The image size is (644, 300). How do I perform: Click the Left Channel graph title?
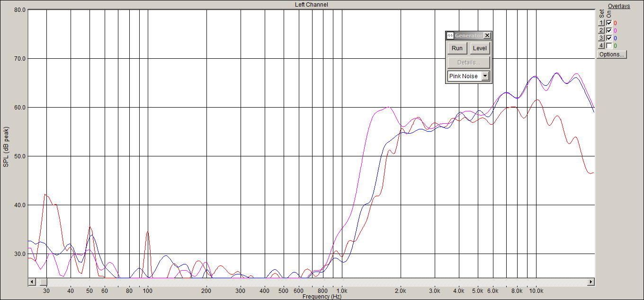click(x=311, y=5)
